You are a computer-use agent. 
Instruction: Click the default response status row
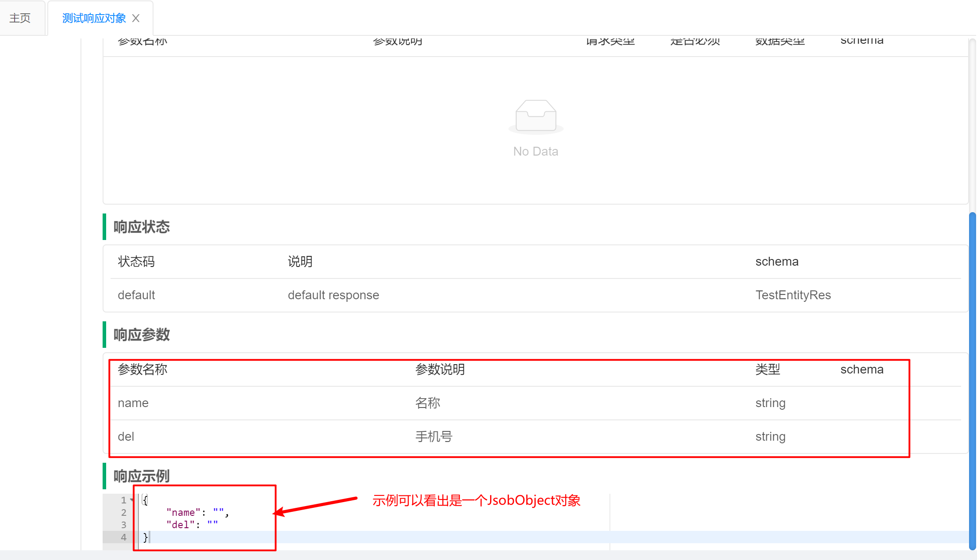tap(333, 295)
